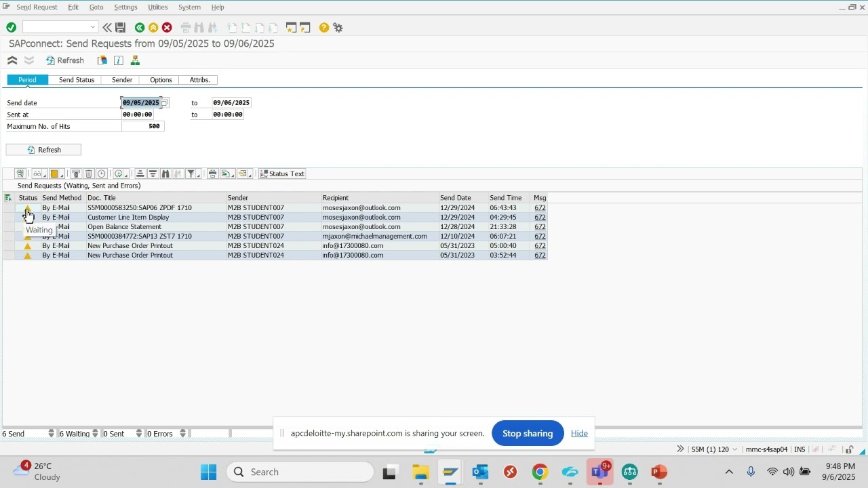Open Google Chrome from the taskbar

(x=540, y=472)
